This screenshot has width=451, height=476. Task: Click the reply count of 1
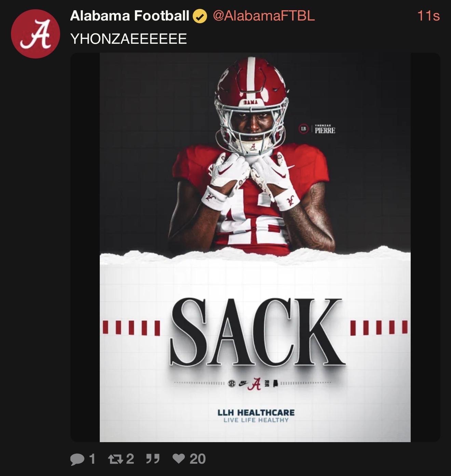click(92, 459)
